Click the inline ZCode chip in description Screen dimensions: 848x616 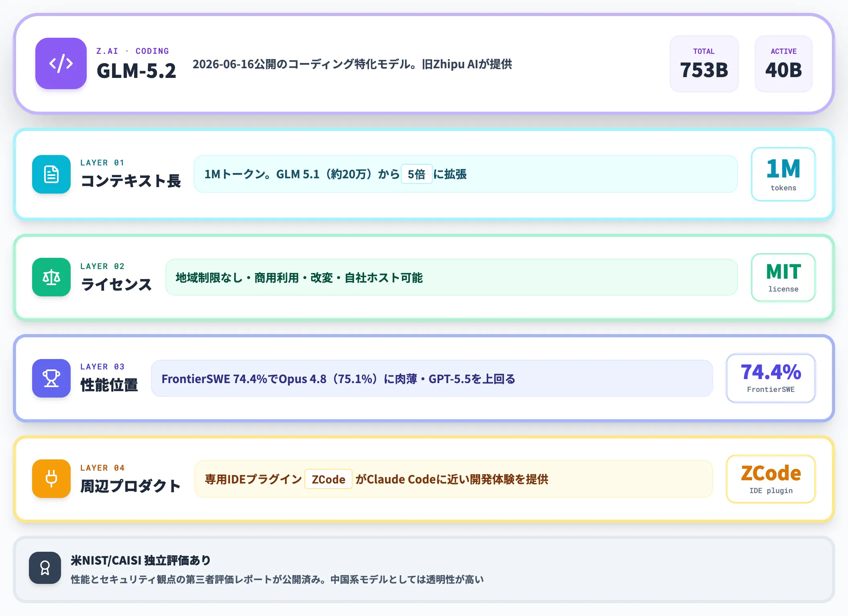(328, 479)
